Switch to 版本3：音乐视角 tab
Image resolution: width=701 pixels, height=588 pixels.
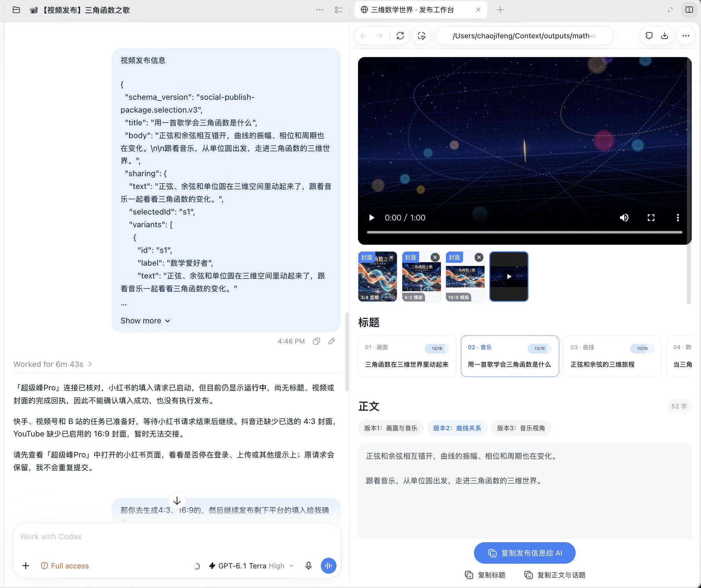521,428
